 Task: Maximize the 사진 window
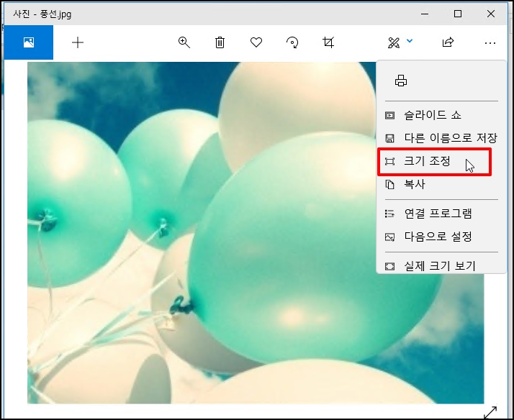(458, 14)
